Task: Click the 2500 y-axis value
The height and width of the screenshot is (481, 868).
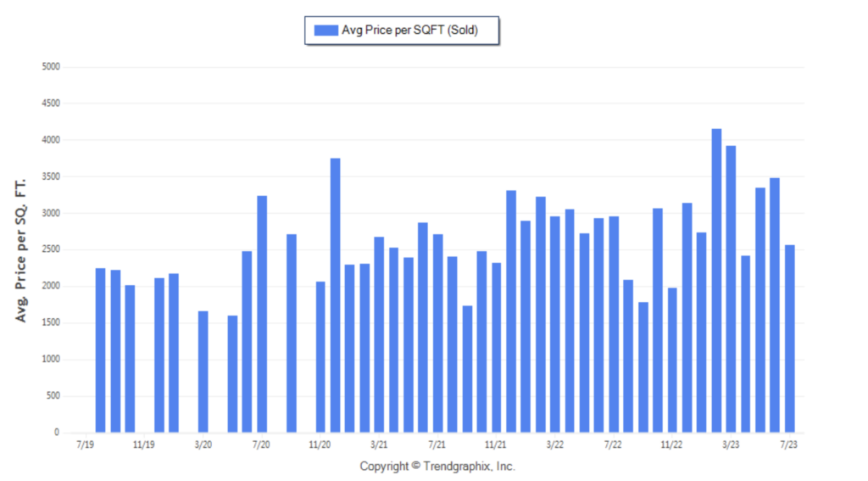Action: click(x=51, y=249)
